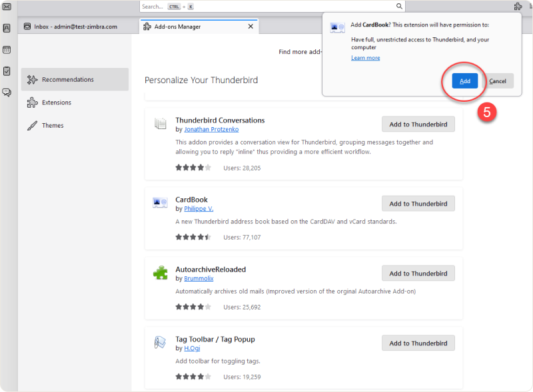Click Users: 77,107 text
The width and height of the screenshot is (533, 392).
tap(242, 238)
